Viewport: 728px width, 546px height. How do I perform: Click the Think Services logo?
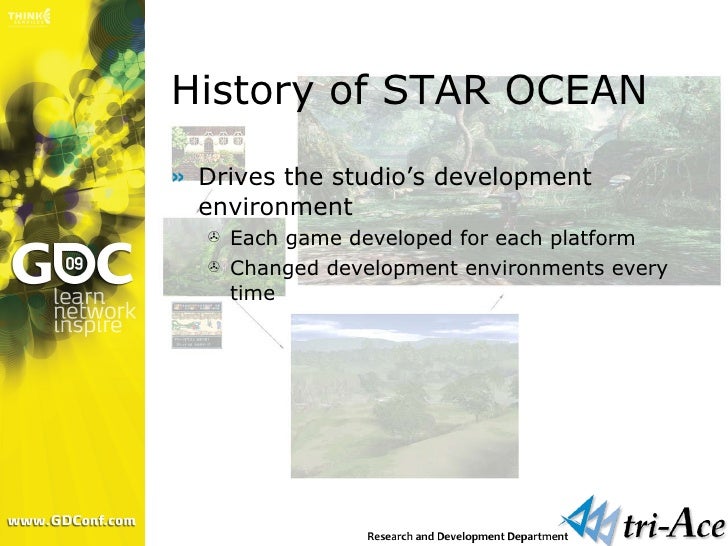[x=29, y=17]
